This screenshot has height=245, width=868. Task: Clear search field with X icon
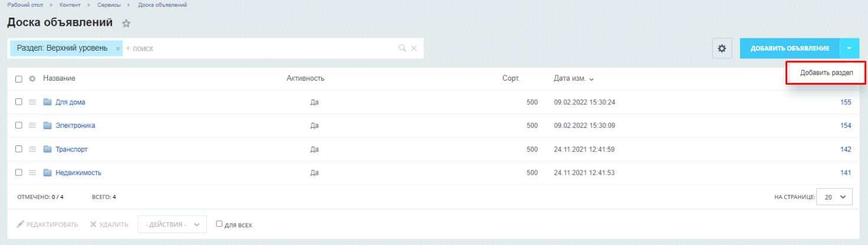coord(414,48)
